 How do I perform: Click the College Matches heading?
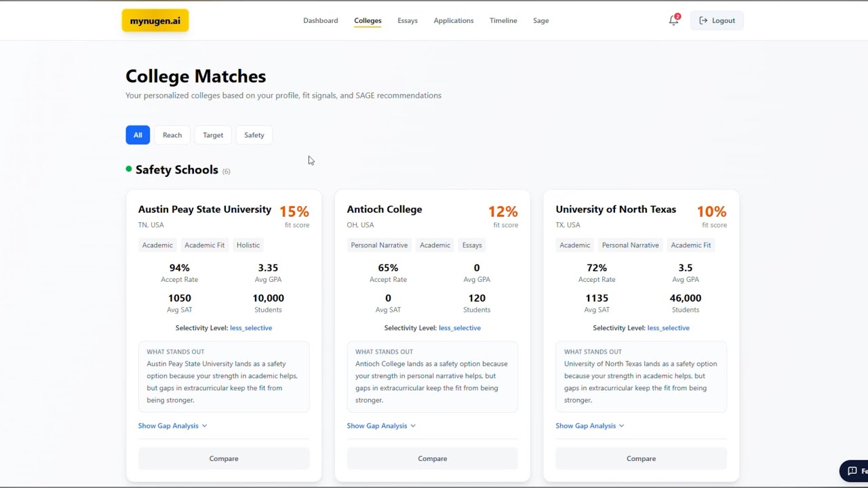click(196, 76)
